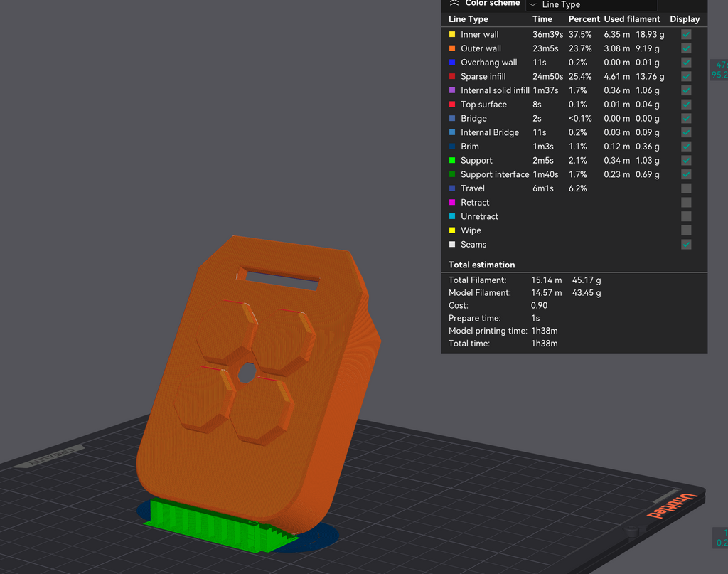Turn on the Wipe display checkbox
This screenshot has width=728, height=574.
(x=686, y=230)
